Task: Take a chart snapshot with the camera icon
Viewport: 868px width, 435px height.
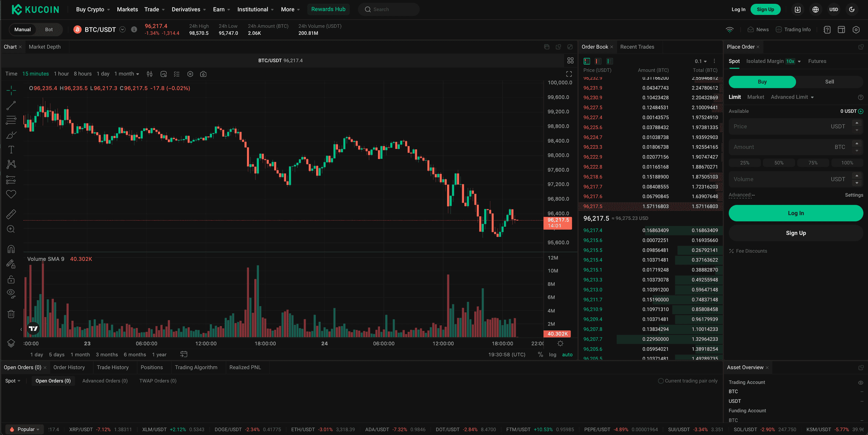Action: [203, 74]
